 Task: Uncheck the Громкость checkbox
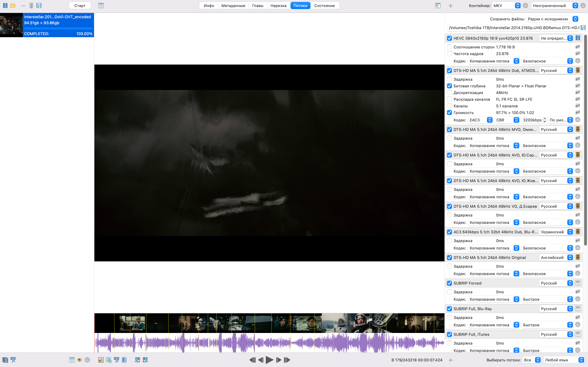pos(449,113)
